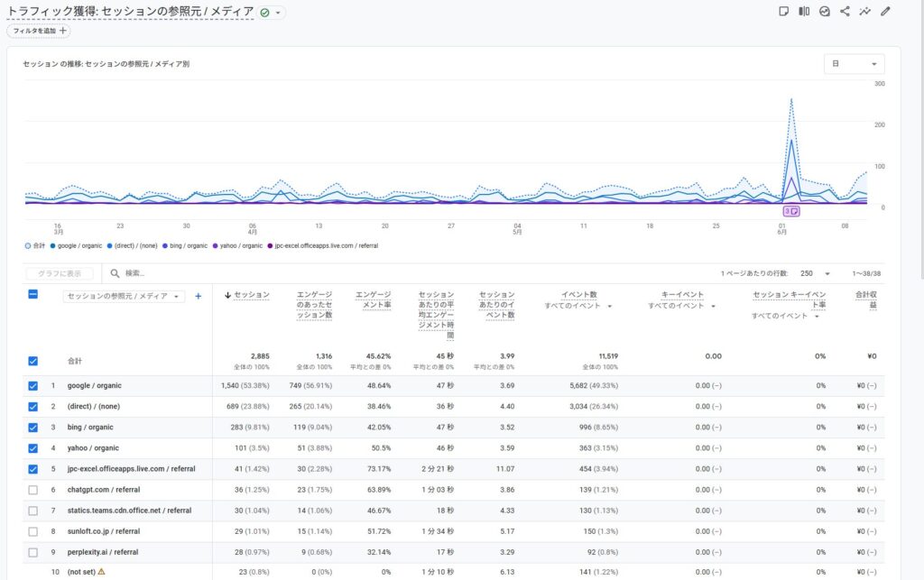Click the page's vertical scrollbar
The height and width of the screenshot is (580, 924).
click(921, 142)
